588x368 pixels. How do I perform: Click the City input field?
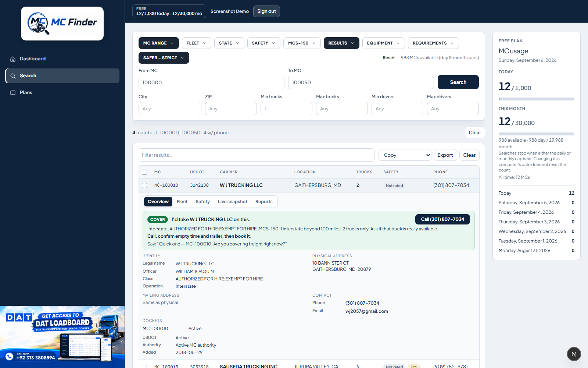170,109
